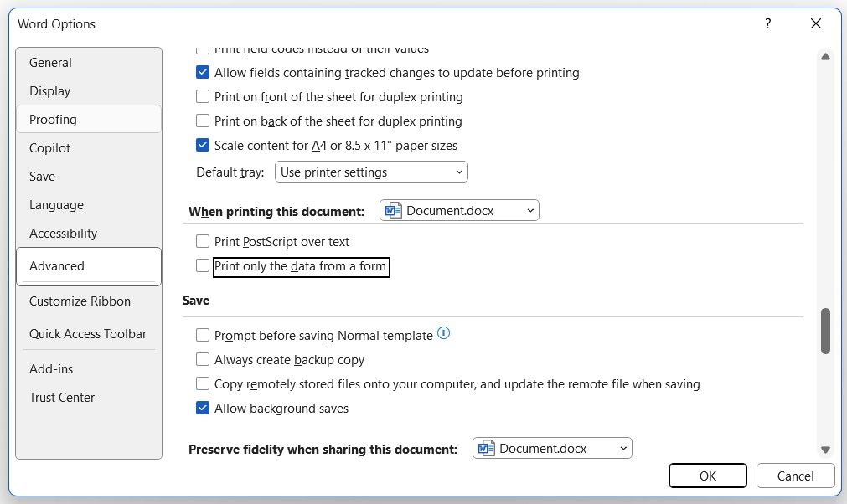Go to Quick Access Toolbar settings
The height and width of the screenshot is (504, 847).
88,334
